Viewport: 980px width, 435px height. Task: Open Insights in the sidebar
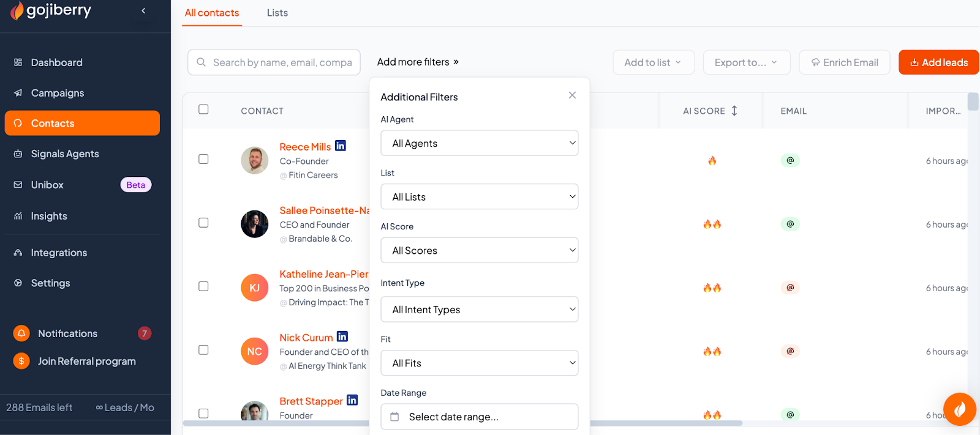[x=49, y=216]
